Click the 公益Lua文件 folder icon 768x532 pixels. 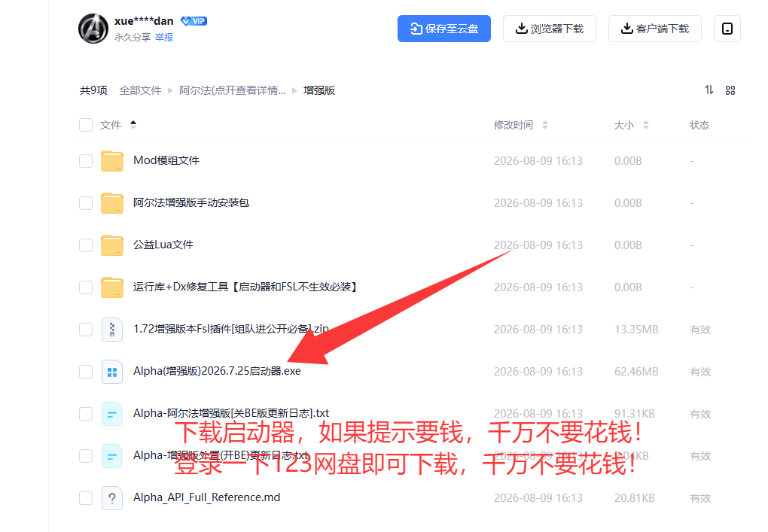pos(112,245)
